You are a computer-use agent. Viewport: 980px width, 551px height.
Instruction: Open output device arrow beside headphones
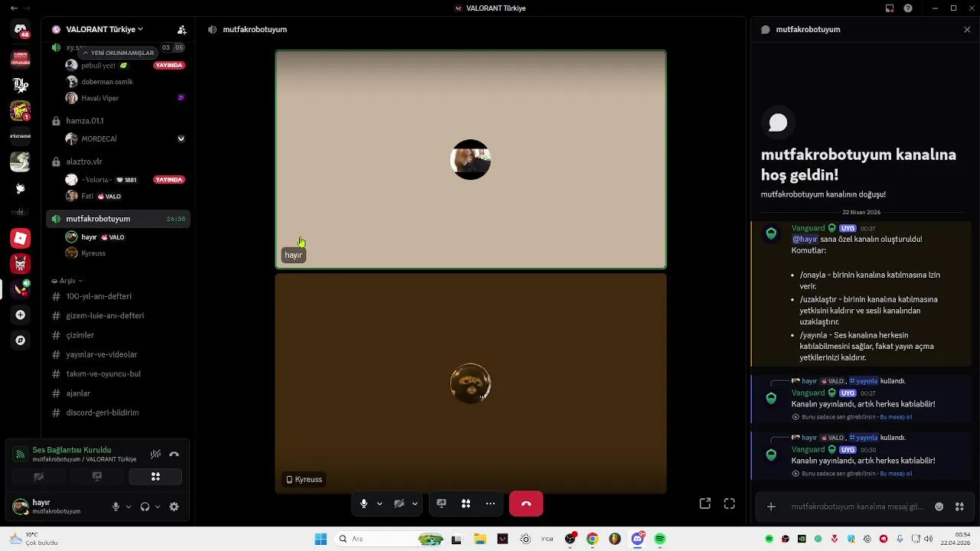pos(158,507)
